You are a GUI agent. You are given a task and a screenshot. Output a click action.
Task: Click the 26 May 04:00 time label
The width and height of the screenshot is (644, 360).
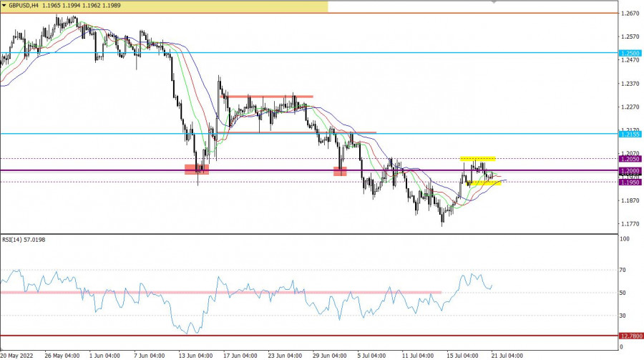[x=62, y=356]
